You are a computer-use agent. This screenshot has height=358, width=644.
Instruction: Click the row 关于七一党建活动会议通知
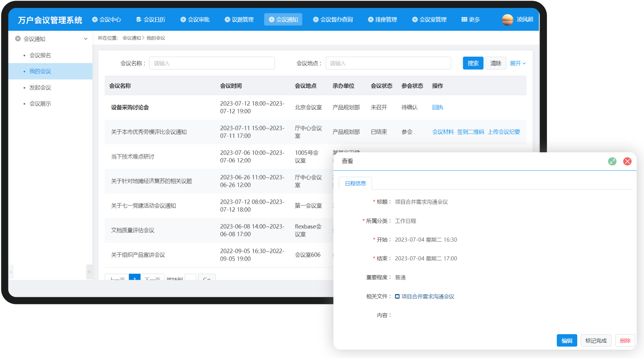[x=219, y=206]
